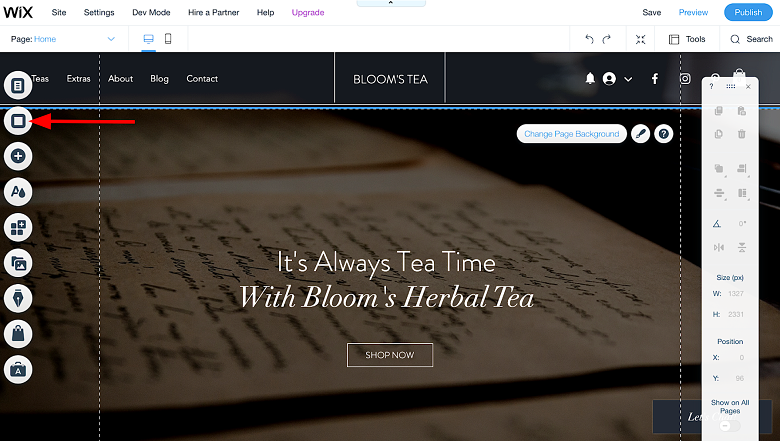Switch to mobile editor view
This screenshot has width=780, height=441.
tap(168, 39)
